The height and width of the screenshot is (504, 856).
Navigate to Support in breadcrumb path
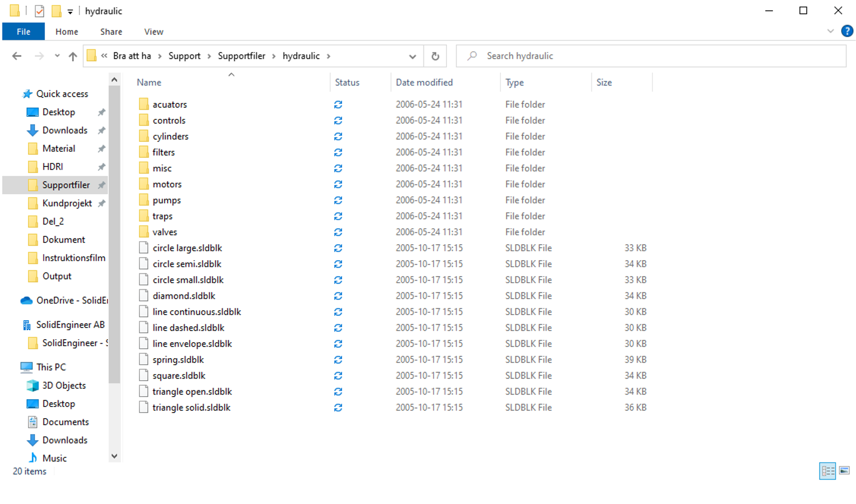click(x=184, y=56)
